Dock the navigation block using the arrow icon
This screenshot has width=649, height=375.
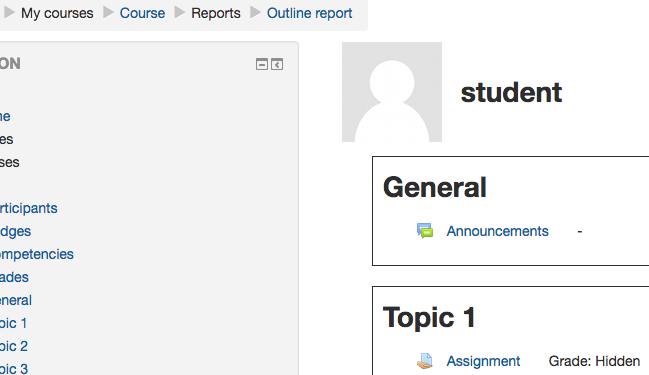coord(277,65)
